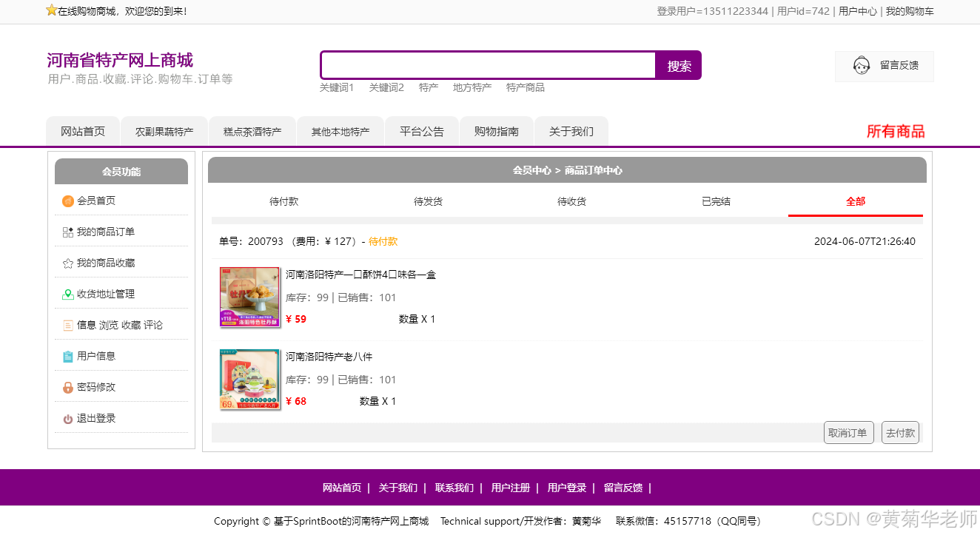Click the 去付款 button

[x=900, y=432]
